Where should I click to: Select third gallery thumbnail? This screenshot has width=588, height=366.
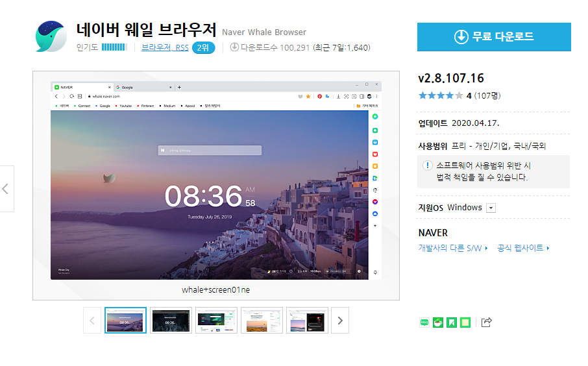click(216, 321)
